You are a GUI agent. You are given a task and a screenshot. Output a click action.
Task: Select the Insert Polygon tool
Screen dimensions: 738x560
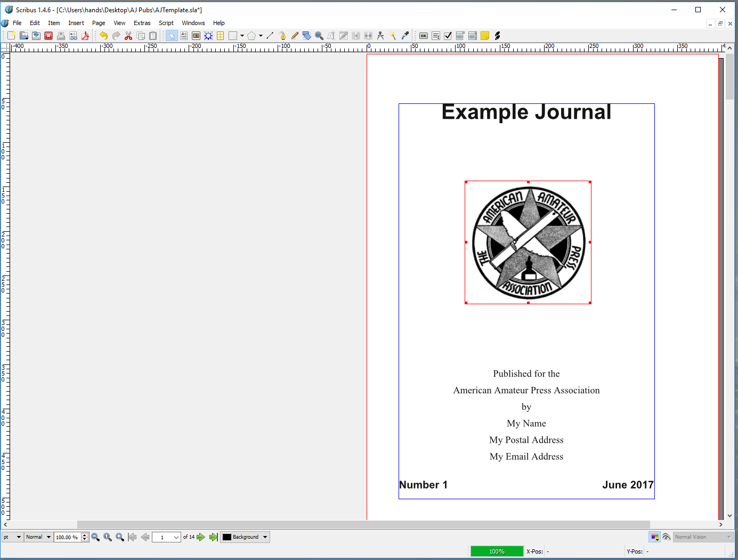coord(252,36)
